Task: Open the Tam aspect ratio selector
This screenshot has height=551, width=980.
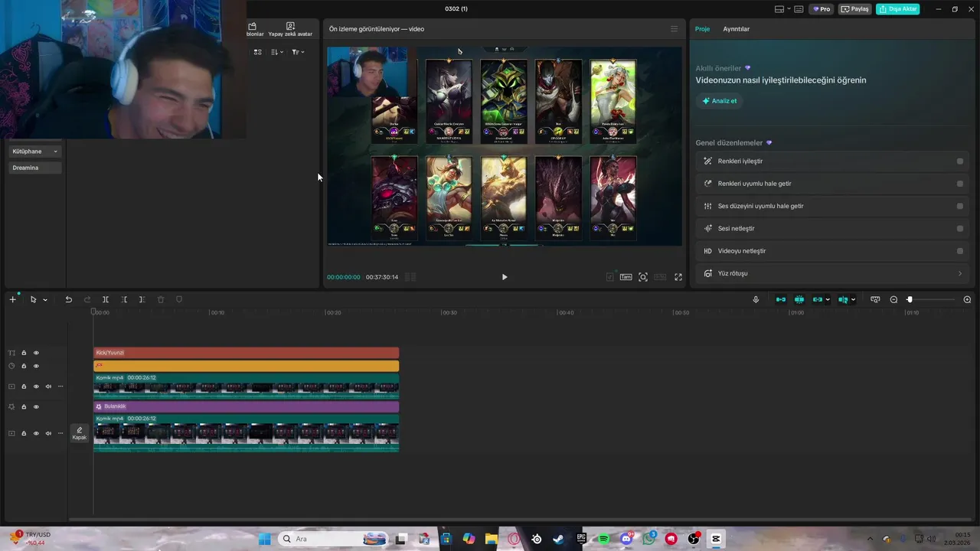Action: click(626, 277)
